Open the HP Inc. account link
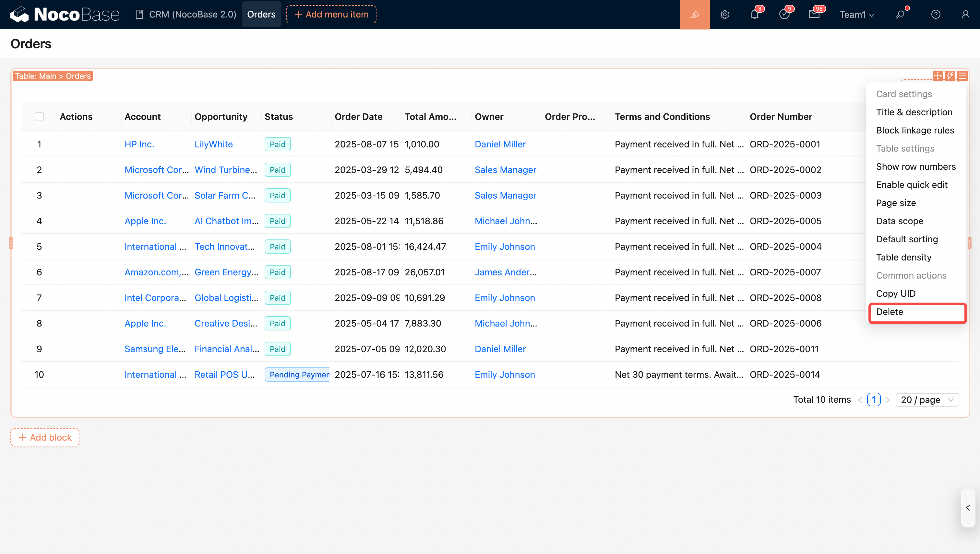980x554 pixels. click(x=139, y=144)
